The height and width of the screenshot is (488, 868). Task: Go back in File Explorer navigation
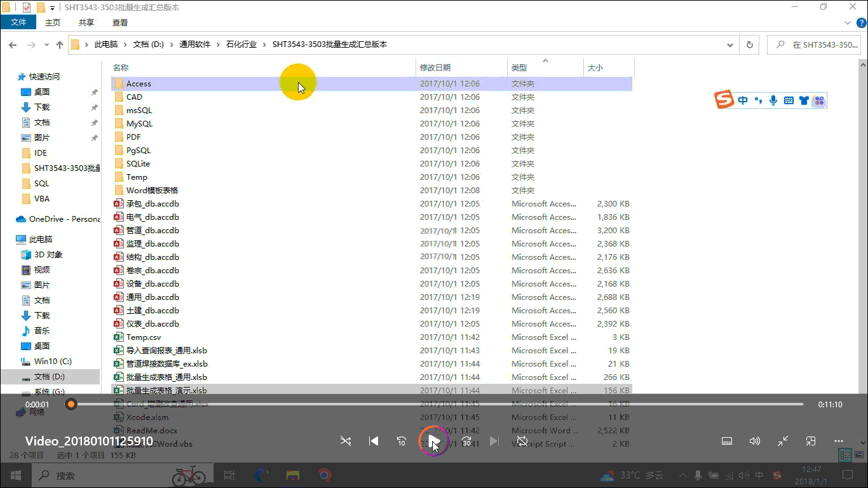(12, 45)
